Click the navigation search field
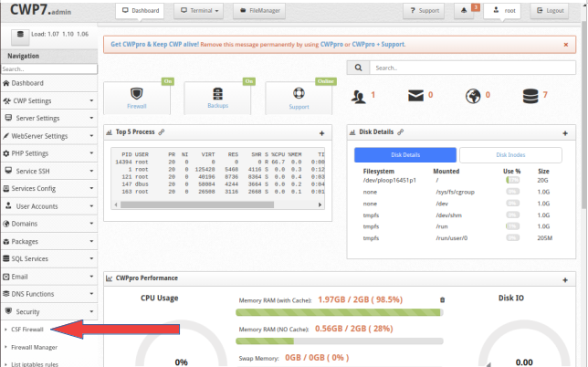 [49, 69]
